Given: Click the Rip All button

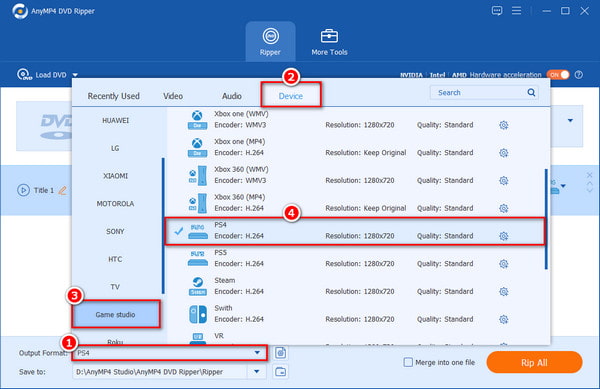Looking at the screenshot, I should (534, 362).
